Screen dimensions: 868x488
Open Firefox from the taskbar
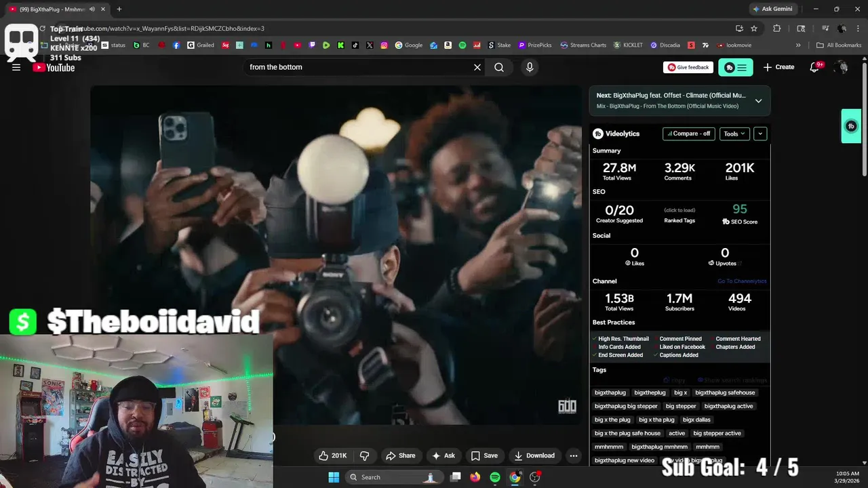click(x=475, y=477)
